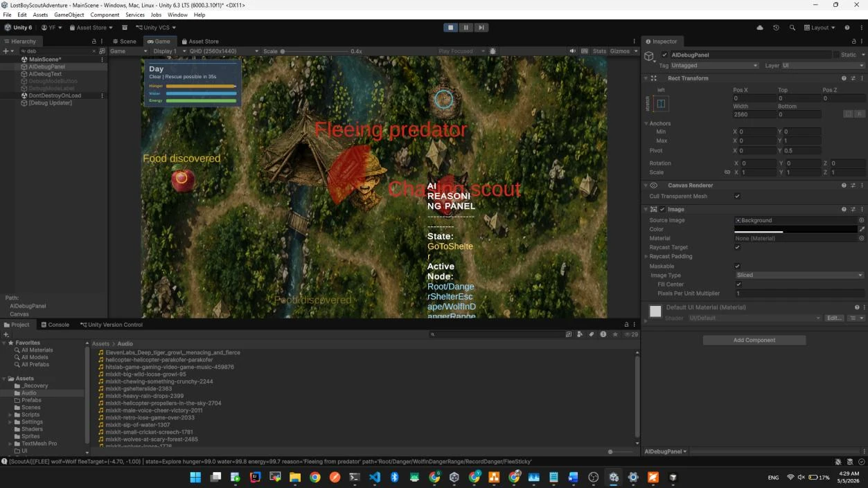The image size is (868, 488).
Task: Pick Source Image via object picker circle
Action: point(861,220)
